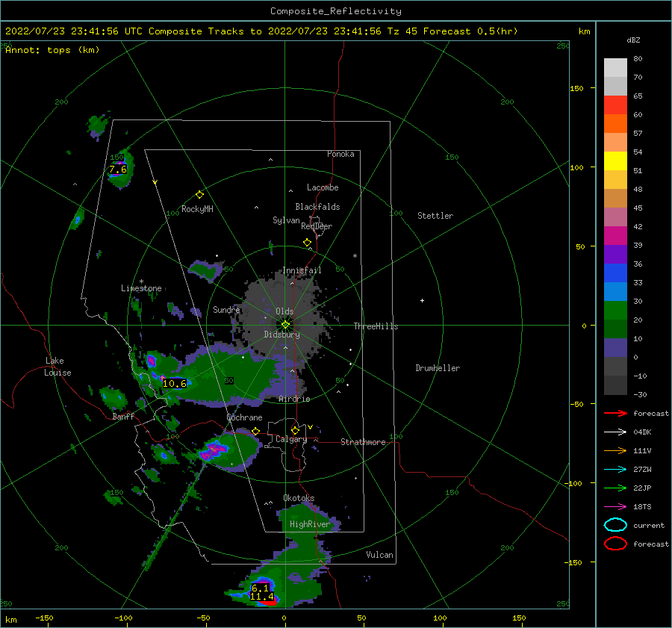Click the Vulcan town label
The image size is (672, 628).
point(379,555)
